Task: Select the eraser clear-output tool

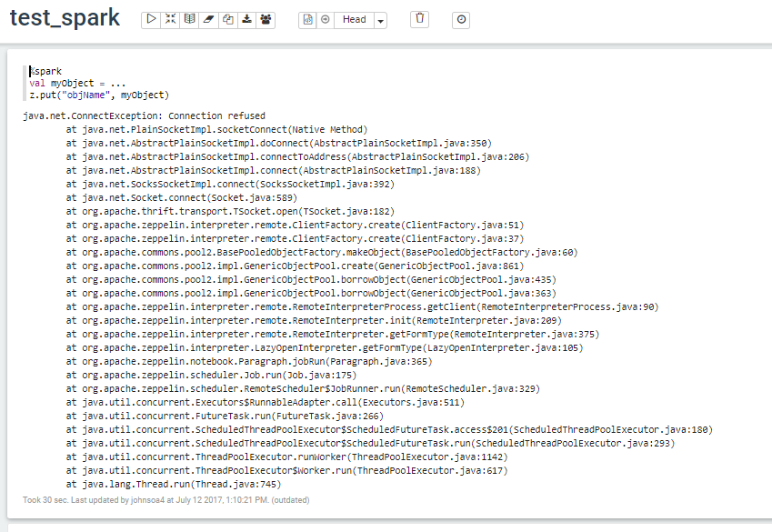Action: pos(208,19)
